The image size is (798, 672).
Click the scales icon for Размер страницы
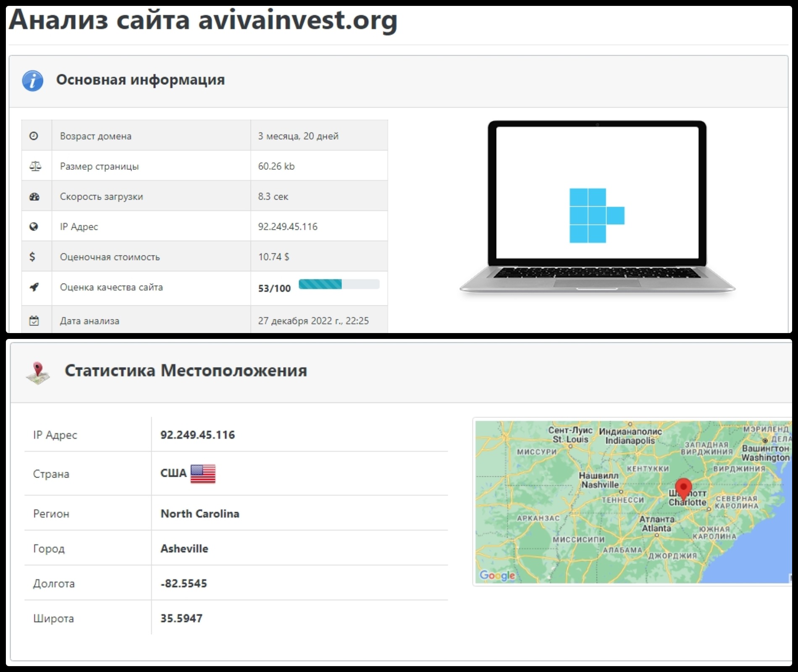coord(35,166)
